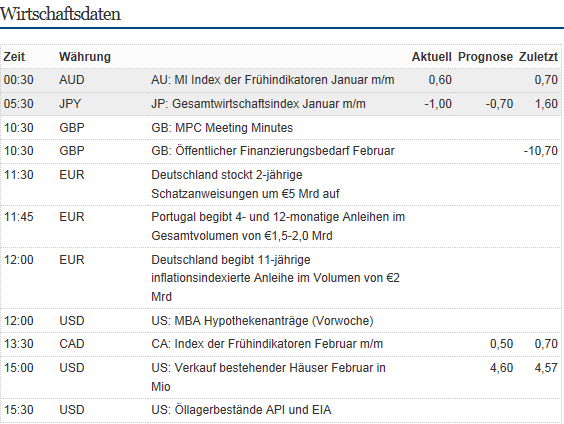Open GB: Öffentlicher Finanzierungsbedarf Februar entry
The width and height of the screenshot is (564, 424).
click(273, 151)
